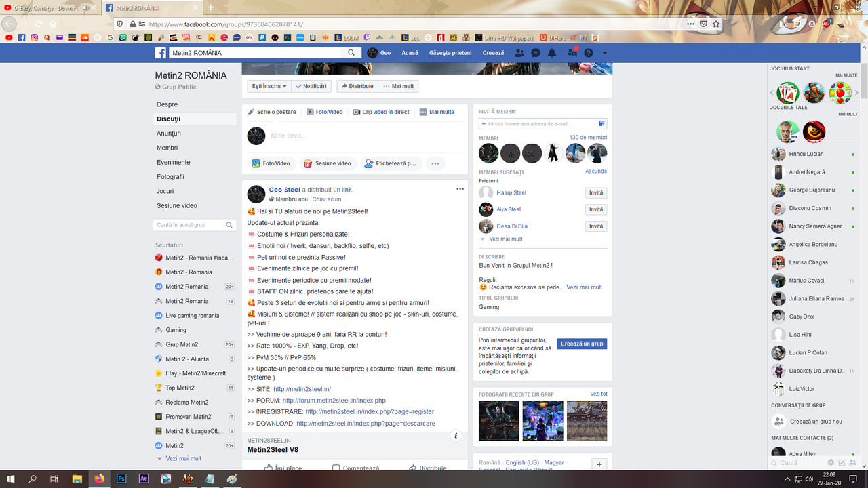Open Fotografii in the group sidebar
The width and height of the screenshot is (868, 488).
pyautogui.click(x=170, y=177)
